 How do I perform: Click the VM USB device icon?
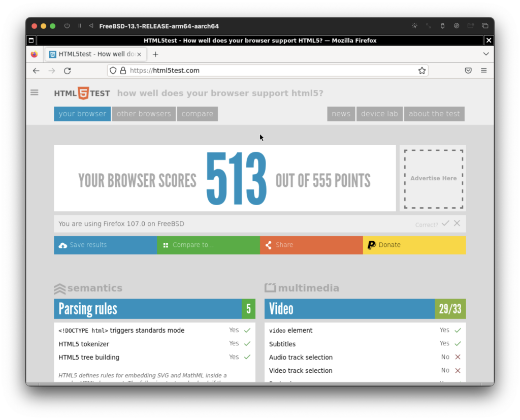(442, 25)
